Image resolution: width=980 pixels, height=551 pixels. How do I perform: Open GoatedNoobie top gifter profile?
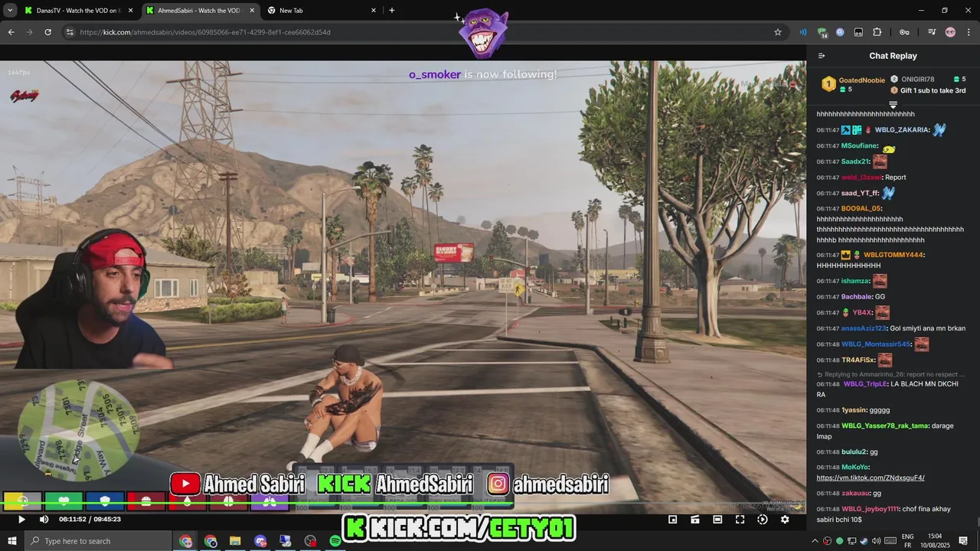click(861, 80)
